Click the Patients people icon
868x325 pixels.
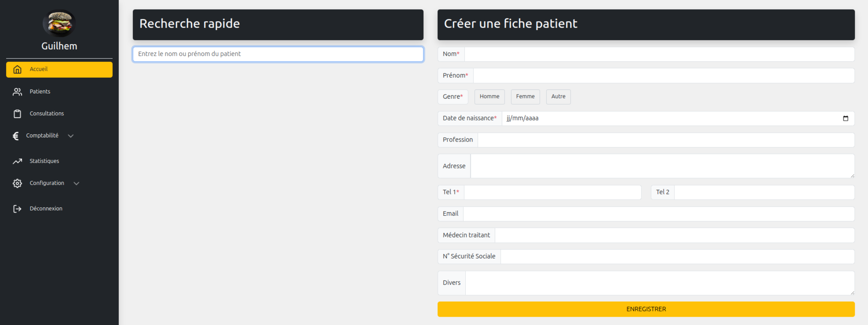(x=17, y=91)
